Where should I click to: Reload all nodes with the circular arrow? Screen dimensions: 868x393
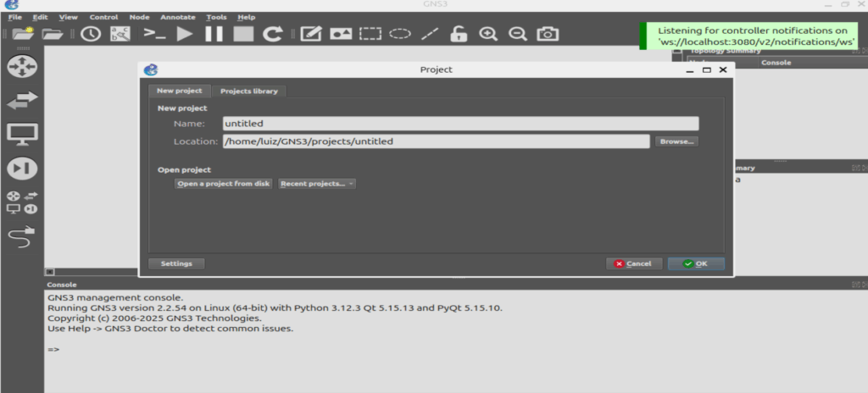pyautogui.click(x=272, y=34)
